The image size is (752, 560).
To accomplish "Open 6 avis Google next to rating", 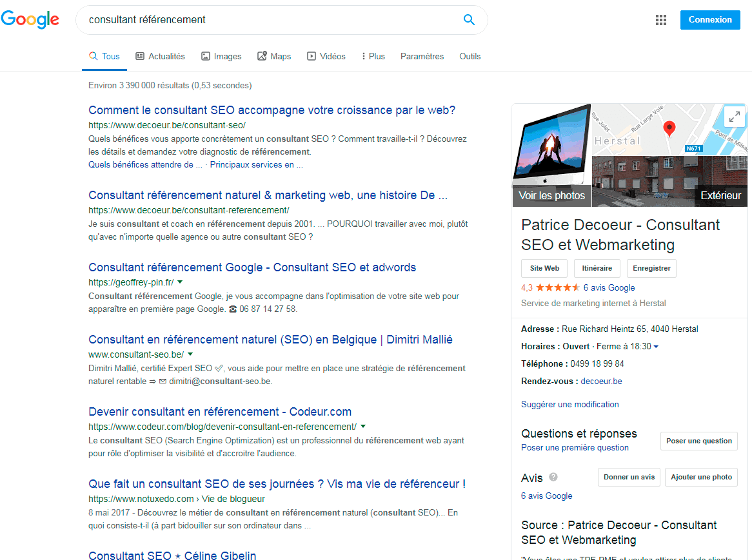I will [609, 288].
